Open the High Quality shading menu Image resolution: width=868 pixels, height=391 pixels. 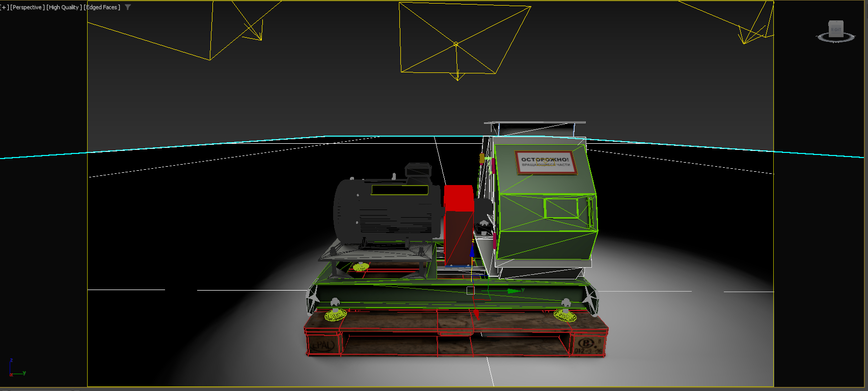coord(64,7)
